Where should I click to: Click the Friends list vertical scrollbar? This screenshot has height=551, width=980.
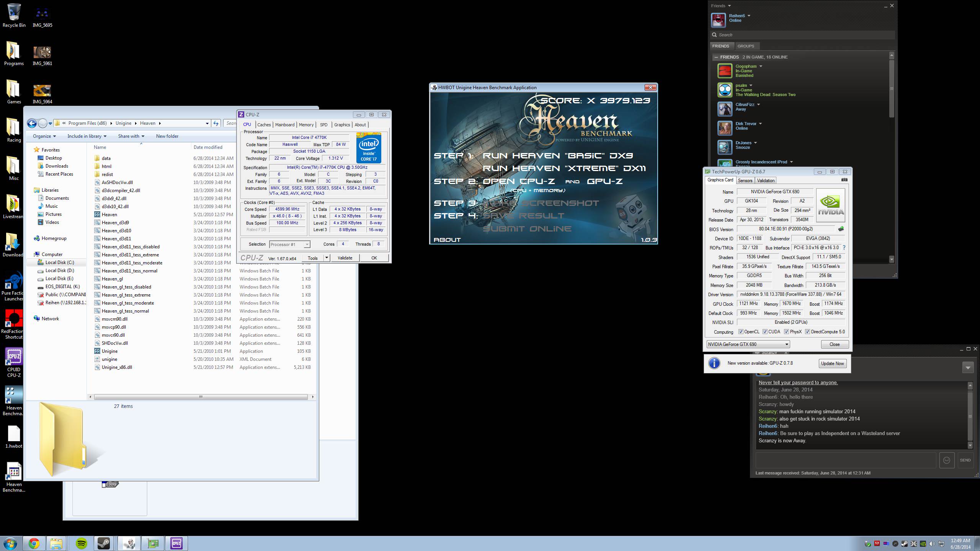coord(892,89)
